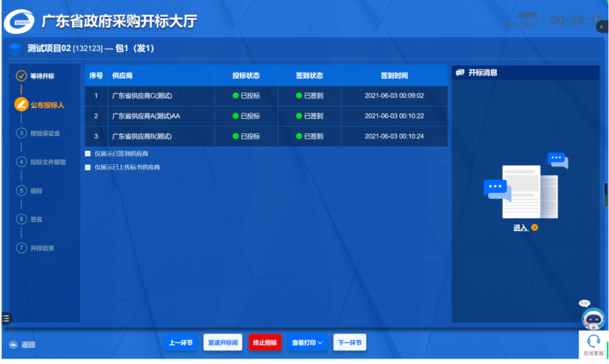Toggle 仅展示已上传标书供应商 checkbox
The width and height of the screenshot is (609, 364).
(x=88, y=167)
